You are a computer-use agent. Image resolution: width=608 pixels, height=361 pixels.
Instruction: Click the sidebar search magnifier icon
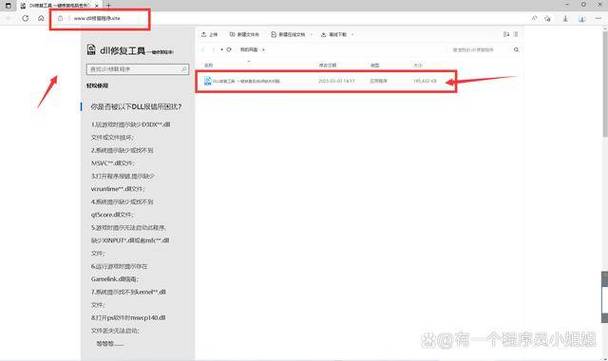point(184,69)
